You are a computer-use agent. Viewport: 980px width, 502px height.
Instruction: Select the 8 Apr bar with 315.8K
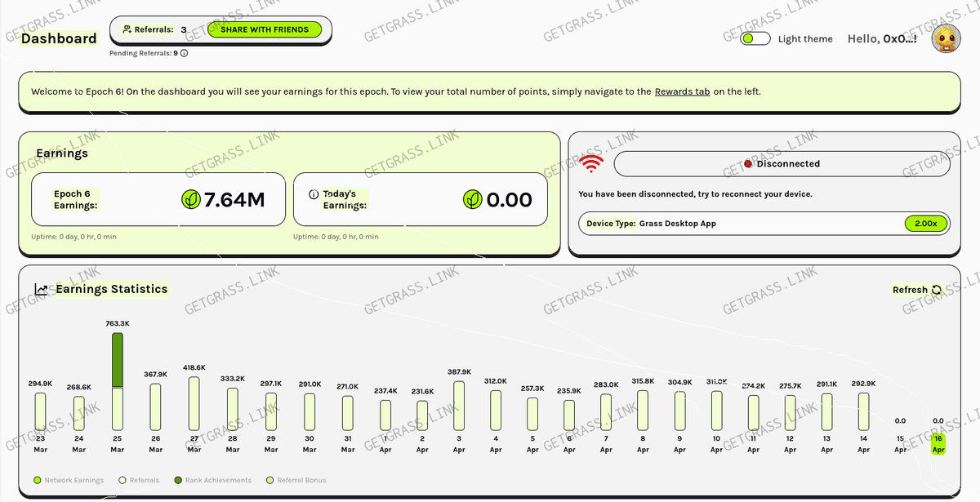click(643, 410)
